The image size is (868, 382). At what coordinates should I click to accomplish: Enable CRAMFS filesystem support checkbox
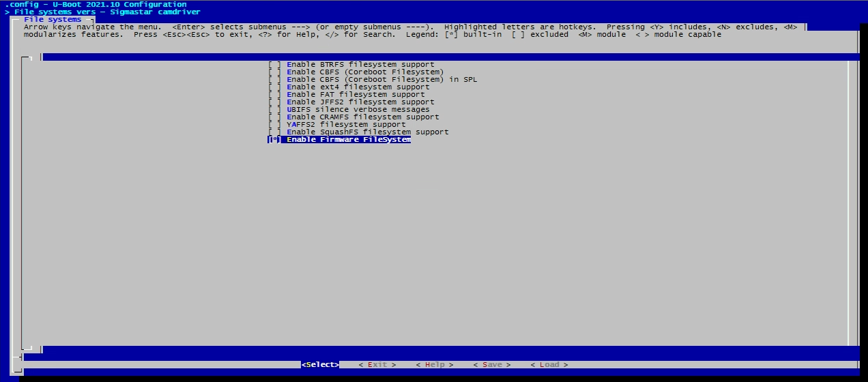pos(274,117)
